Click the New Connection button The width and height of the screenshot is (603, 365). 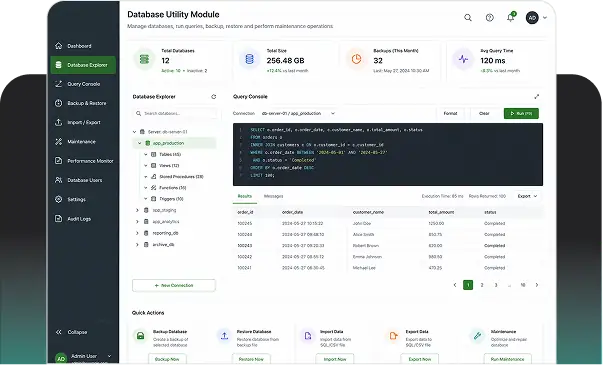pos(174,285)
